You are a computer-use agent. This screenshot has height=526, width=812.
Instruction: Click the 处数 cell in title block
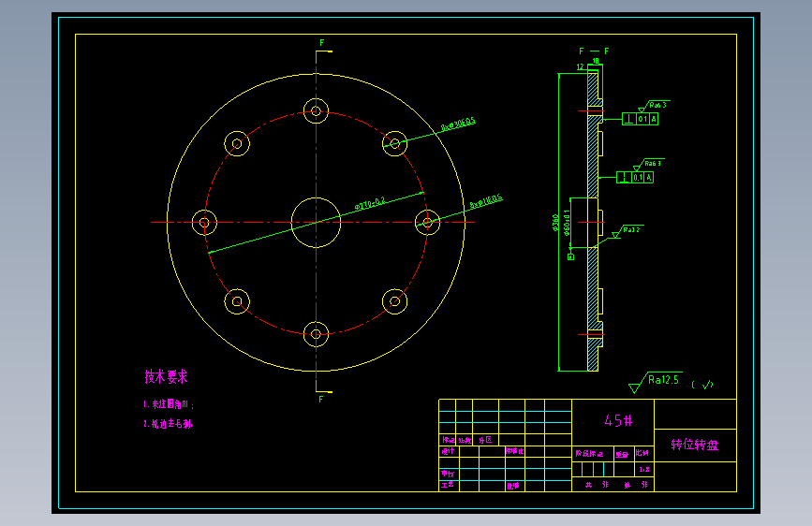(x=465, y=440)
